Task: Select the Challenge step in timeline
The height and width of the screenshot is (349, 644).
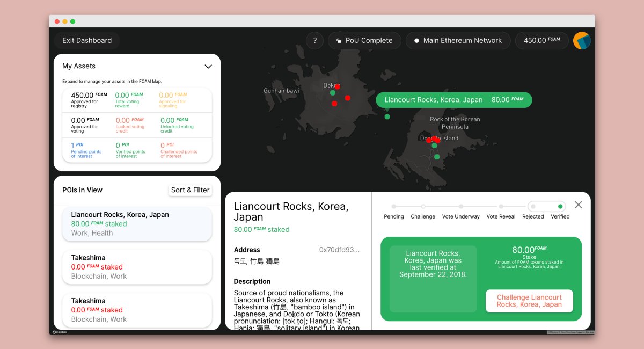Action: point(423,206)
